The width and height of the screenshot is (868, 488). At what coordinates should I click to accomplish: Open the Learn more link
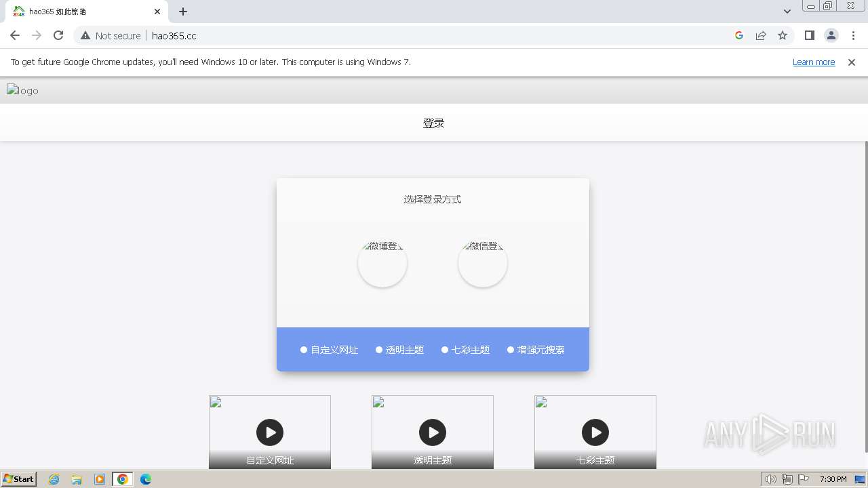[x=814, y=62]
